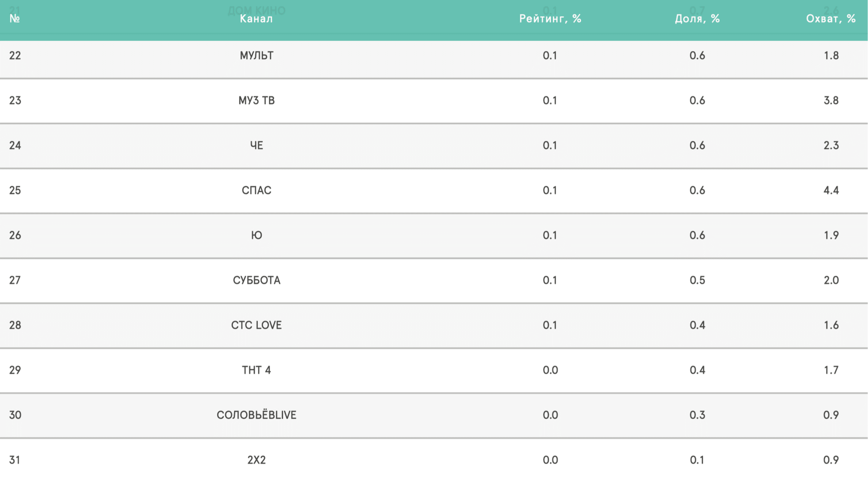
Task: Click the СТС LOVE channel name
Action: [x=256, y=325]
